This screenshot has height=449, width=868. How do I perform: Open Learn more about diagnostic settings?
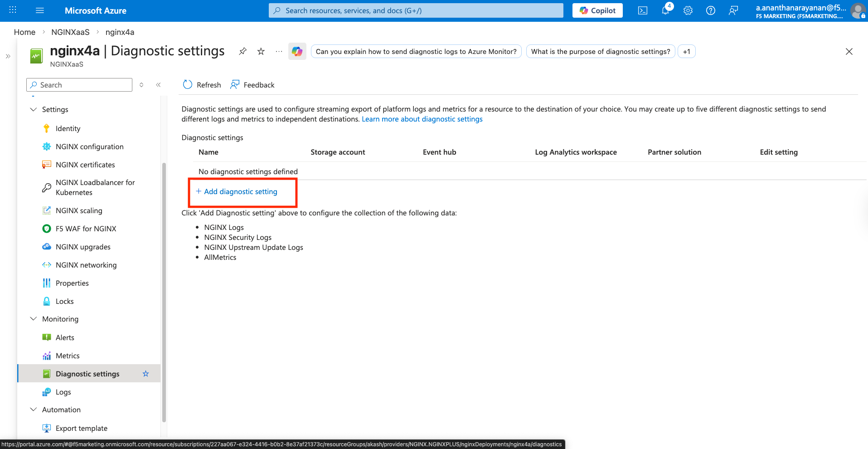coord(422,119)
